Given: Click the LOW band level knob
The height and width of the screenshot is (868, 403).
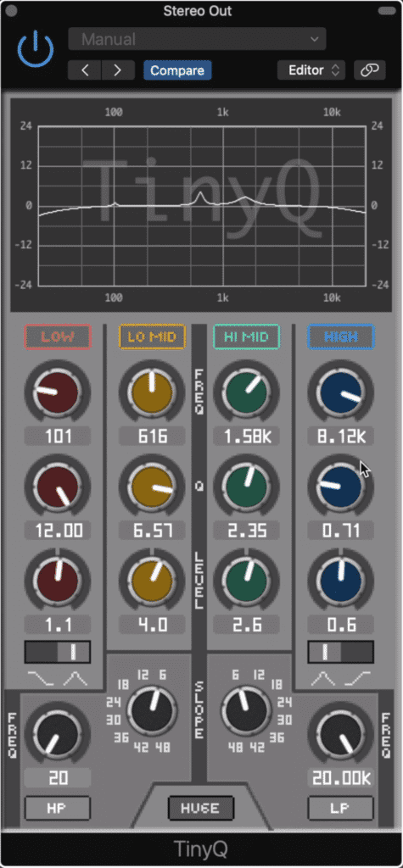Looking at the screenshot, I should click(x=57, y=580).
